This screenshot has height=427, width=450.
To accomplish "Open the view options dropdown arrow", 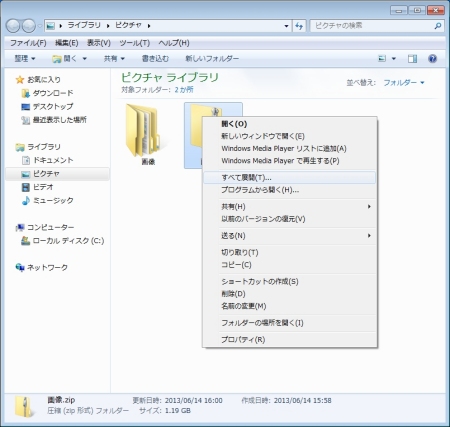I will pos(394,59).
